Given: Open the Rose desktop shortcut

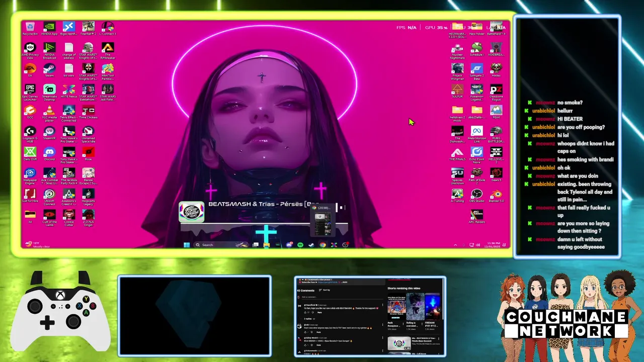Looking at the screenshot, I should tap(88, 154).
